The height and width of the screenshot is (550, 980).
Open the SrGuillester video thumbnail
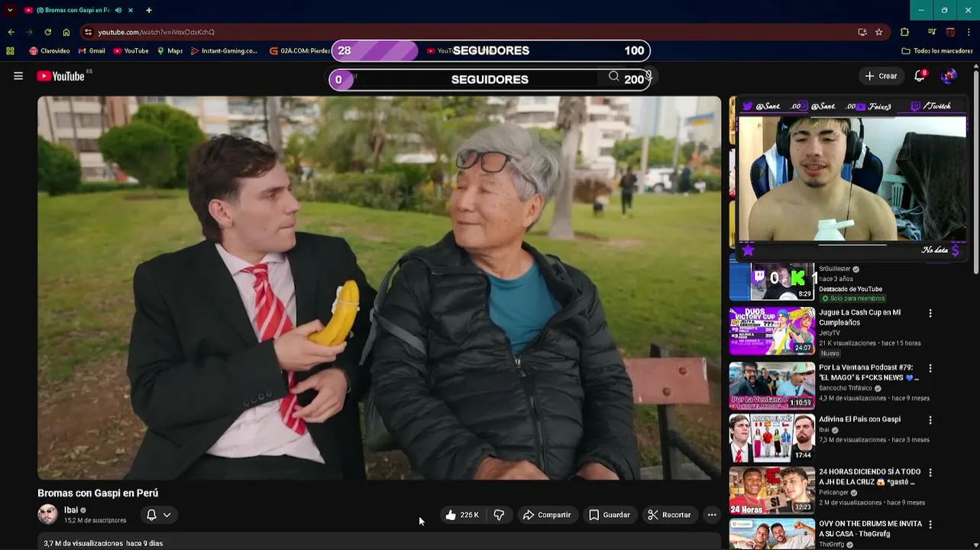pos(771,280)
